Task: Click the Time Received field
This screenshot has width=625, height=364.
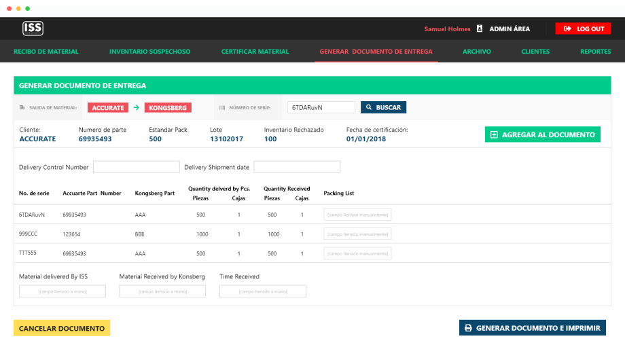Action: 263,291
